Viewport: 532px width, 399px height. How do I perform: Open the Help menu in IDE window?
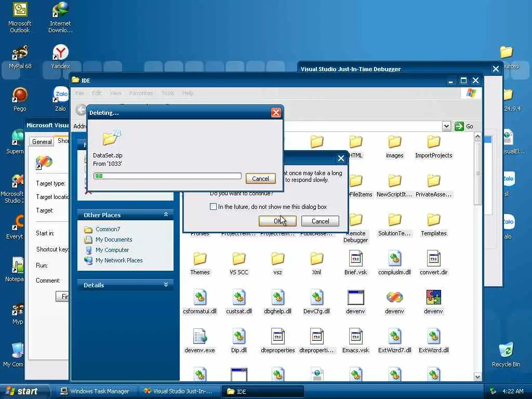click(188, 93)
